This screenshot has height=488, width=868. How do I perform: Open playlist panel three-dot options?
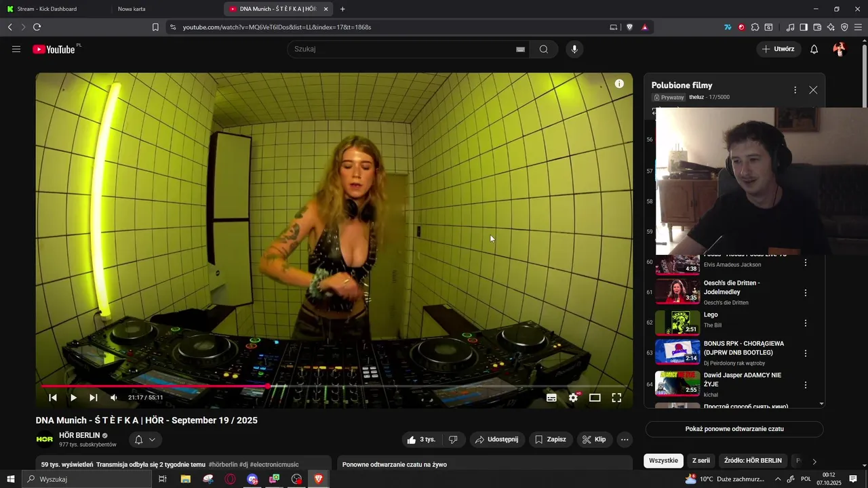coord(795,89)
